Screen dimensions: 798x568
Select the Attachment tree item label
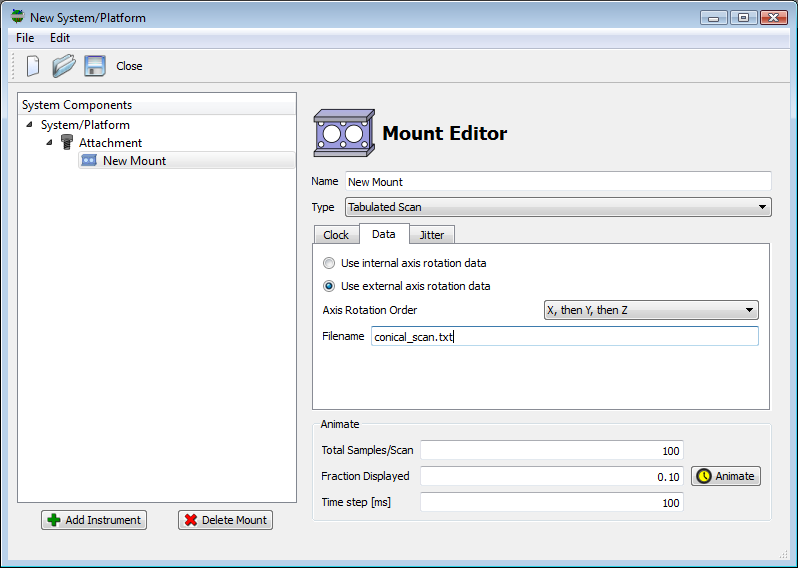[x=110, y=143]
